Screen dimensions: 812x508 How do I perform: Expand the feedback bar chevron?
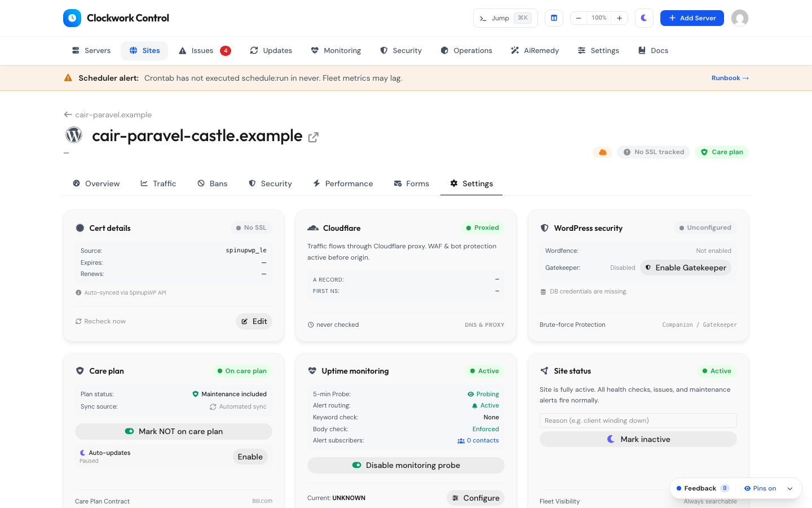coord(790,488)
